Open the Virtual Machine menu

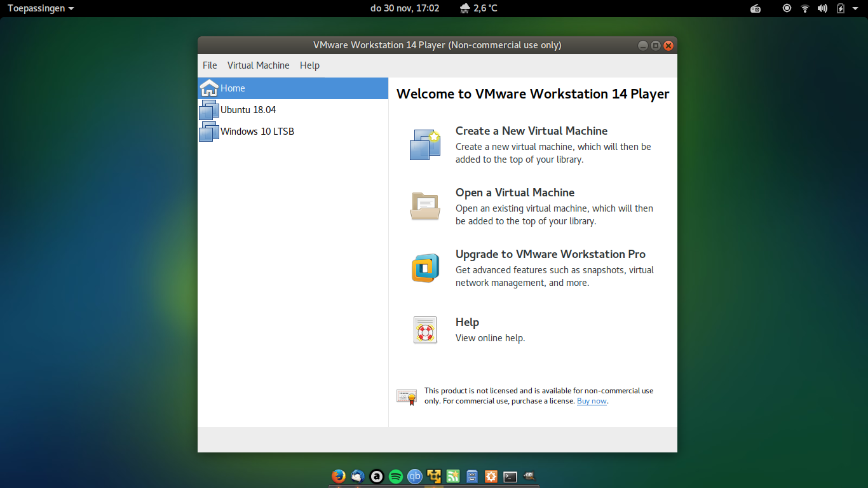coord(259,65)
